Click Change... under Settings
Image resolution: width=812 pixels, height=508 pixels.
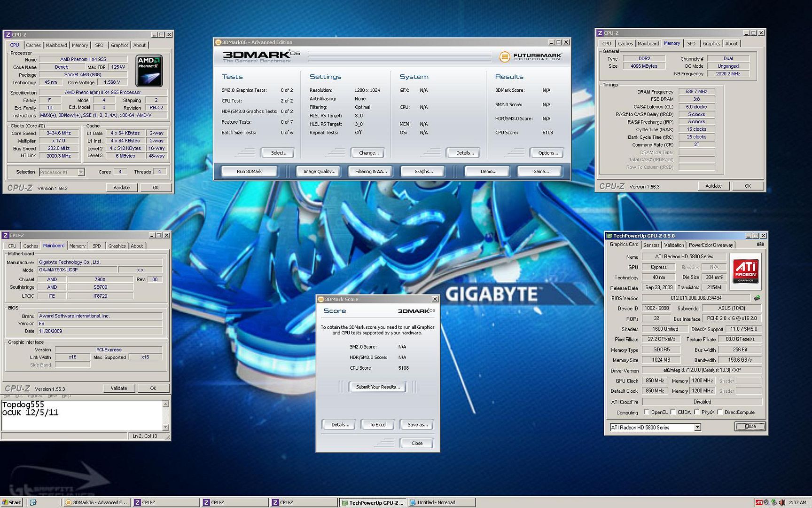tap(368, 153)
